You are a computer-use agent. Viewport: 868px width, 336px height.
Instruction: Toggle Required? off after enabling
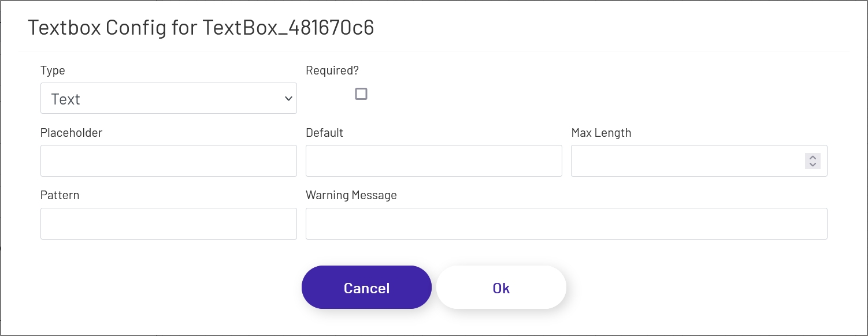(361, 94)
